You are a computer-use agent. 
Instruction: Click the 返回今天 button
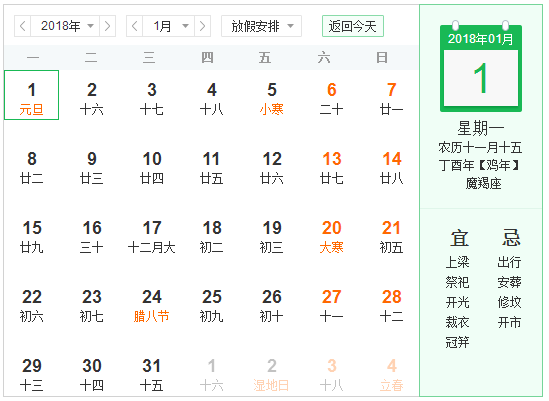(353, 26)
